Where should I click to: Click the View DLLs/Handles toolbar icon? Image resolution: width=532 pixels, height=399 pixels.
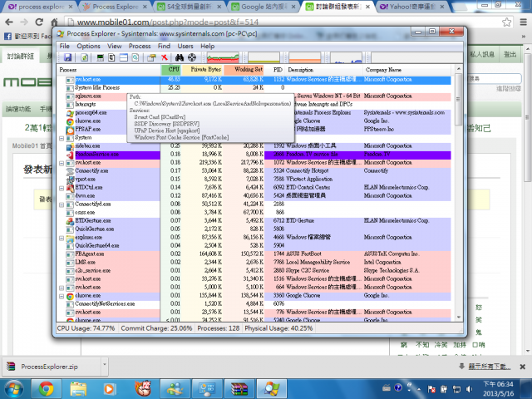coord(135,57)
